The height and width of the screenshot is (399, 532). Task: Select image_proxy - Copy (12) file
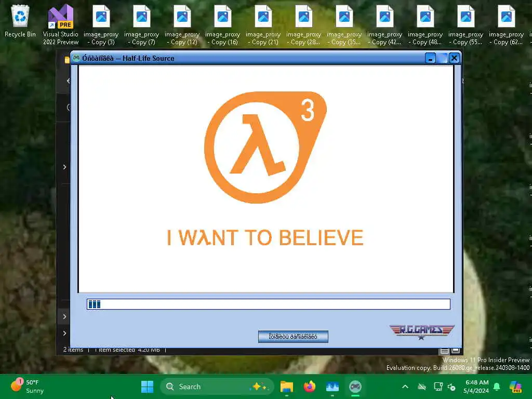(182, 25)
